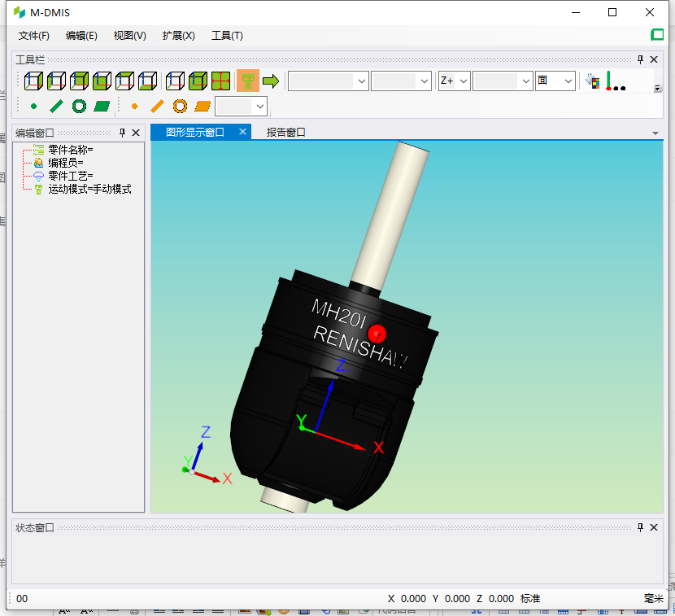This screenshot has height=616, width=675.
Task: Click the orange plane construction icon
Action: click(x=202, y=106)
